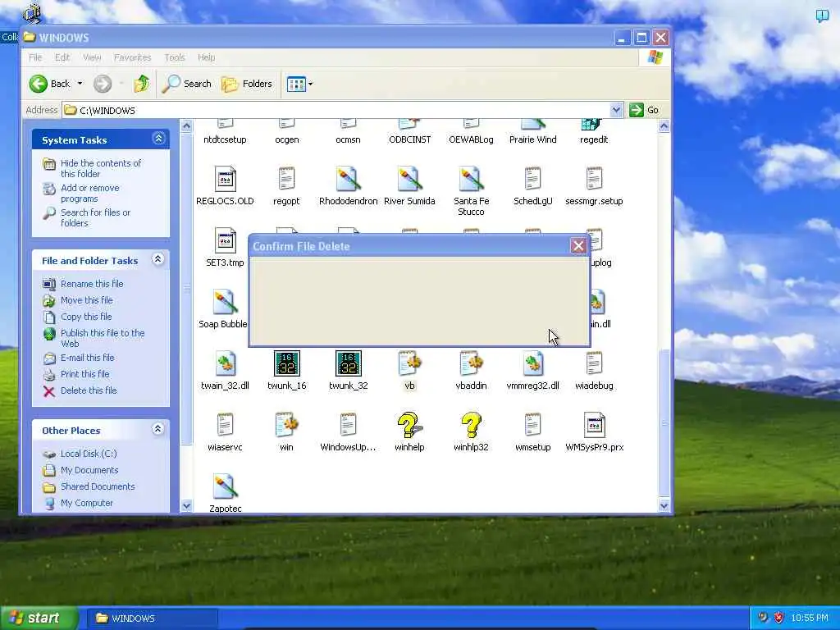840x630 pixels.
Task: Open the Edit menu
Action: [x=62, y=57]
